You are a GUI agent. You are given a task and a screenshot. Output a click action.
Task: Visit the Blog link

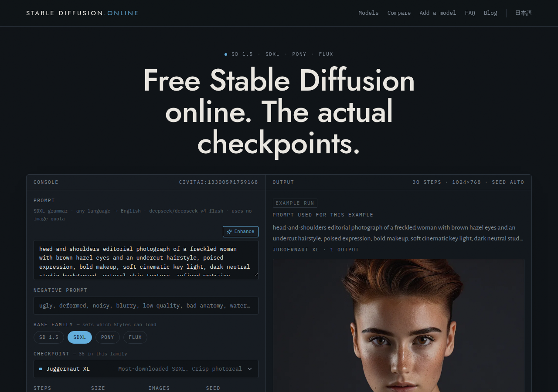(490, 13)
